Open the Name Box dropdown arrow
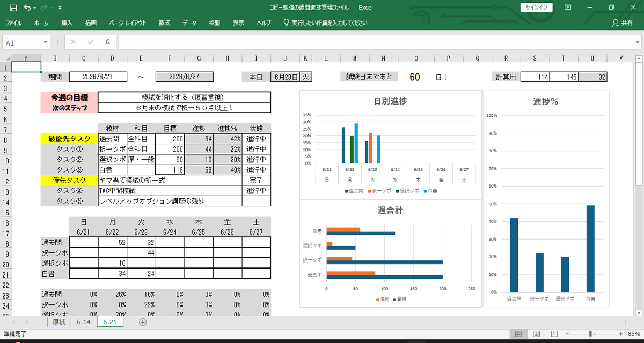 click(x=45, y=42)
